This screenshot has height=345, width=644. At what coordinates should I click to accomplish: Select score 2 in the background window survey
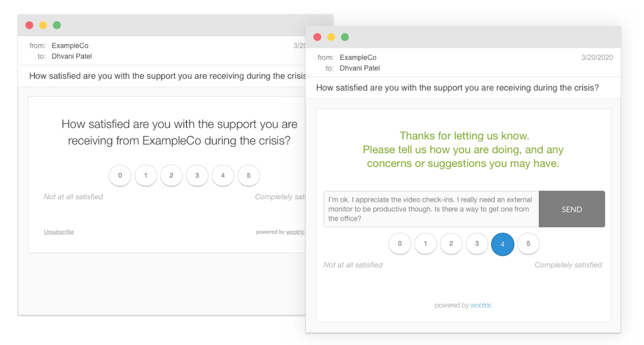171,175
